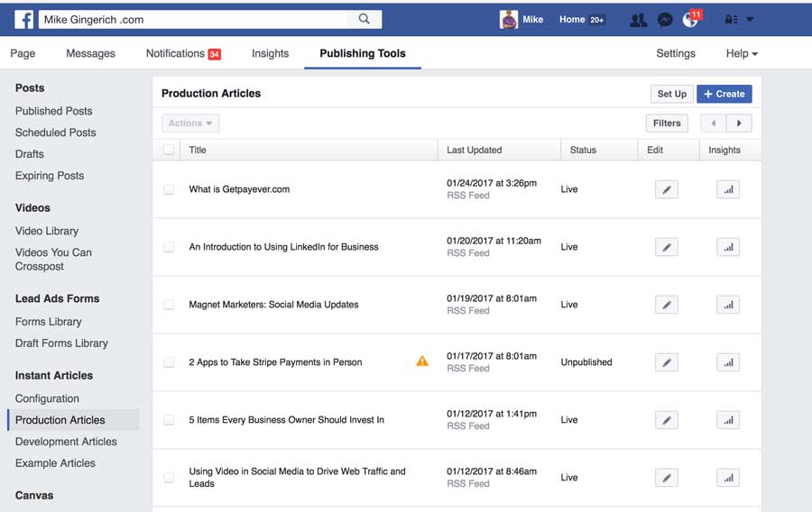The image size is (812, 512).
Task: Open the account dropdown arrow in top bar
Action: pos(750,20)
